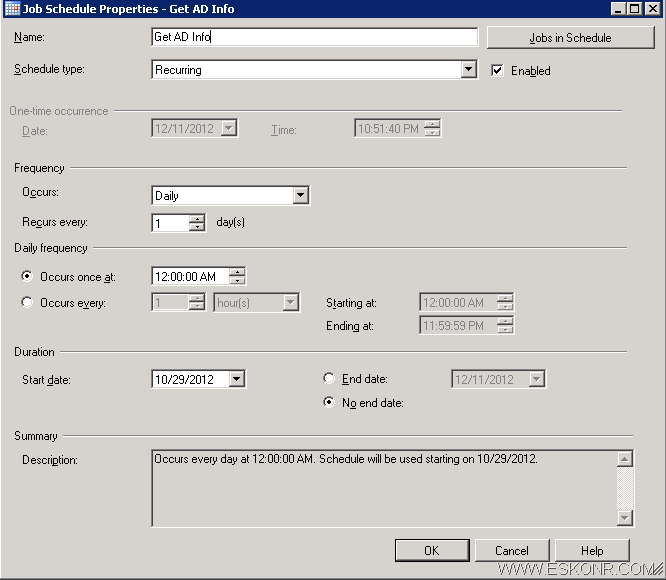Confirm with the OK button
This screenshot has width=666, height=580.
point(432,551)
